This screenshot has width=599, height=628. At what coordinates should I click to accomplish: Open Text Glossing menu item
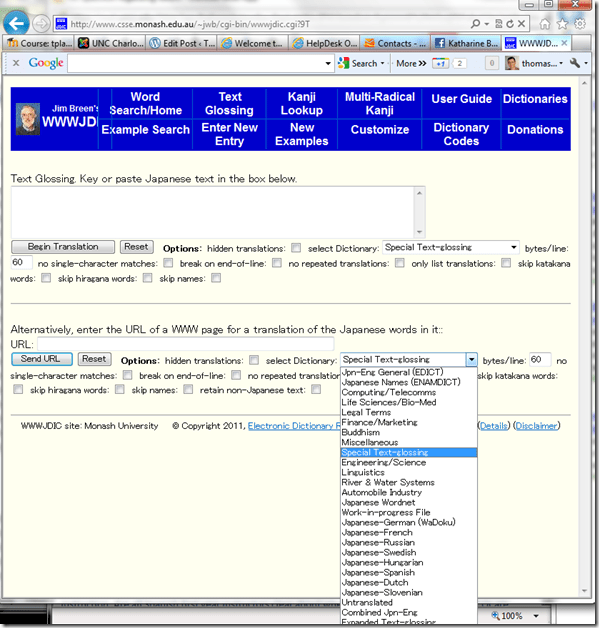[x=229, y=103]
